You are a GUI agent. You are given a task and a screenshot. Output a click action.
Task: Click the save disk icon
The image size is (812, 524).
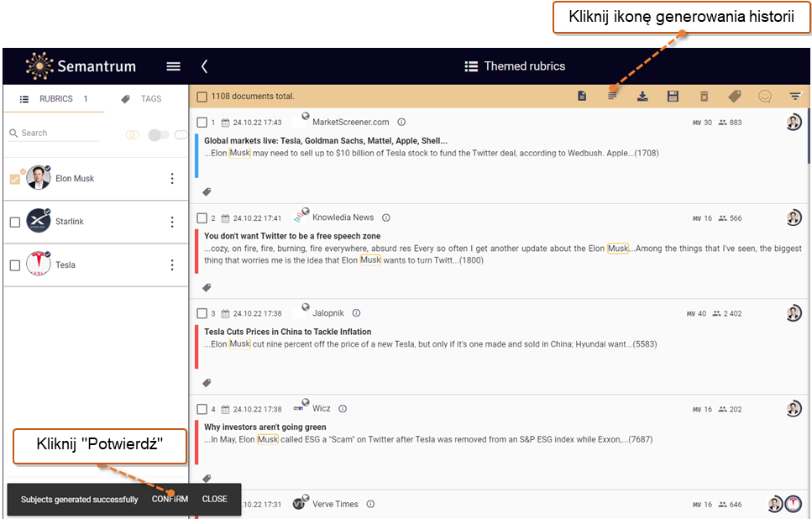click(x=673, y=97)
